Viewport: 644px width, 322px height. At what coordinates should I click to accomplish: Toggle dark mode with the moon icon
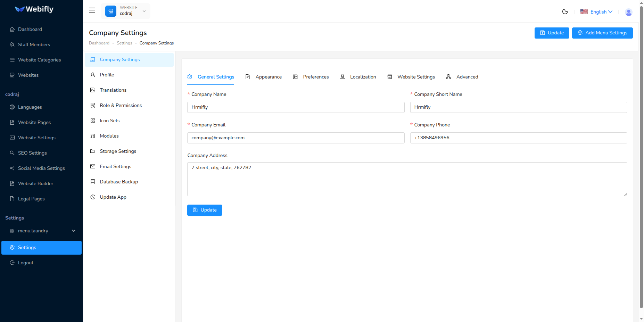click(565, 11)
